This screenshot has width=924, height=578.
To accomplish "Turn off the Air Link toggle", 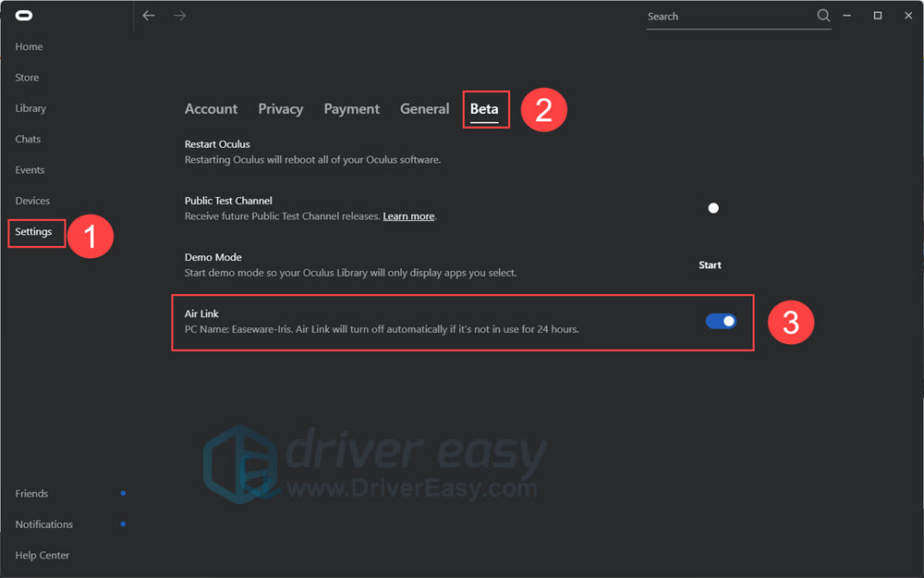I will coord(721,321).
